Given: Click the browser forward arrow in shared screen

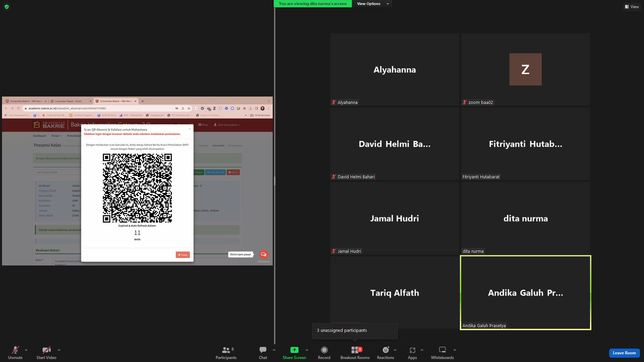Looking at the screenshot, I should [x=12, y=108].
